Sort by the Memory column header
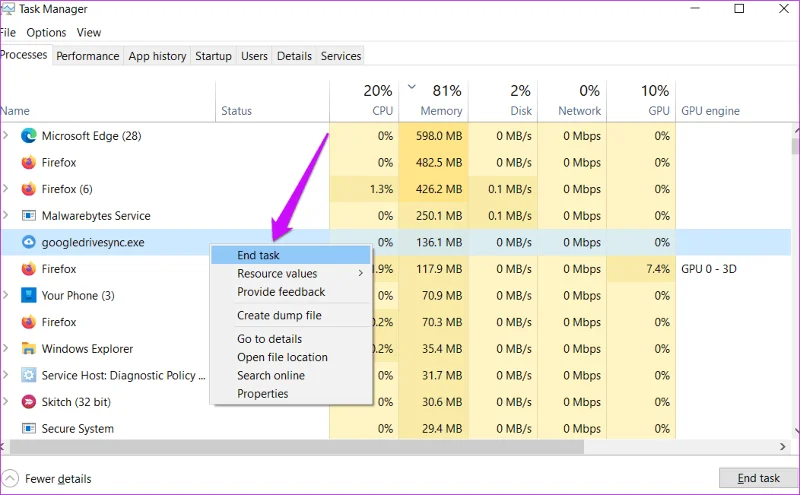 click(x=434, y=101)
